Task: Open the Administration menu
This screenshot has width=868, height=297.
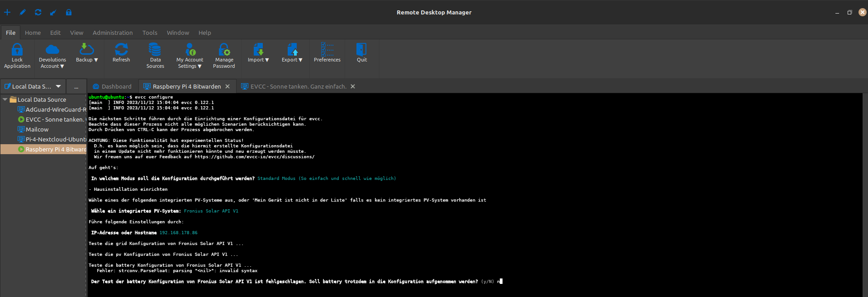Action: point(113,33)
